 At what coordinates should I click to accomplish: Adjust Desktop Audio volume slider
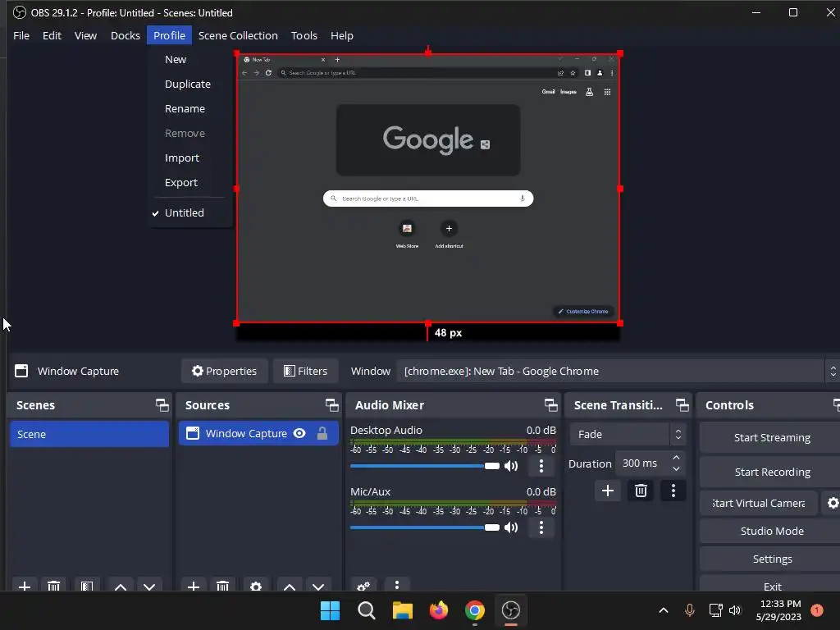(x=424, y=466)
